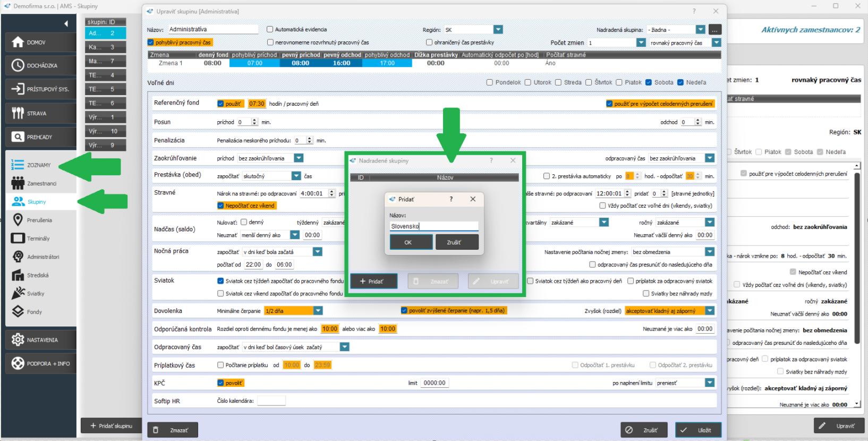Viewport: 868px width, 441px height.
Task: Open Nastavenia gear icon section
Action: (x=18, y=340)
